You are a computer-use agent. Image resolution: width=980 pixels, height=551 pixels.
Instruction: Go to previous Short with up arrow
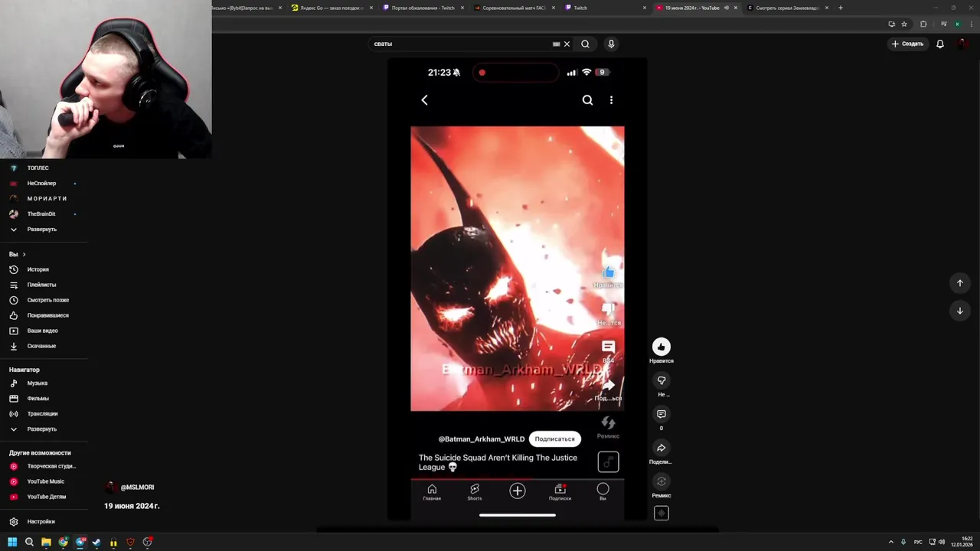[959, 283]
